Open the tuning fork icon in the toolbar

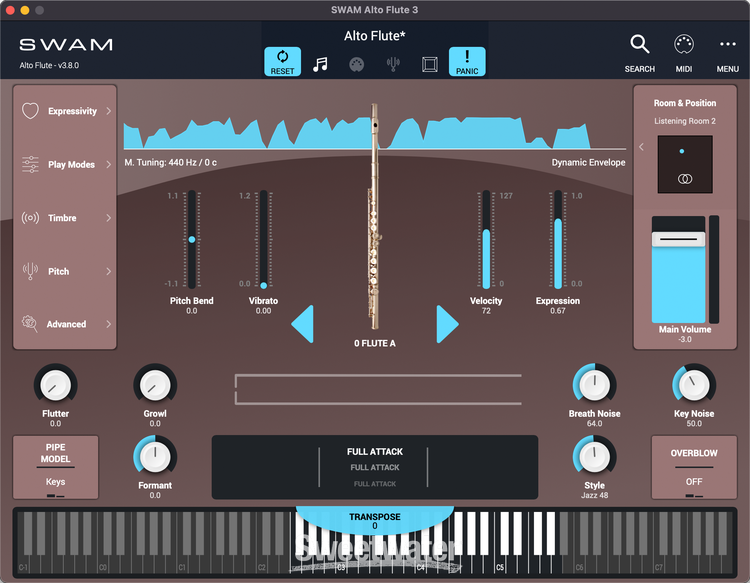click(393, 64)
